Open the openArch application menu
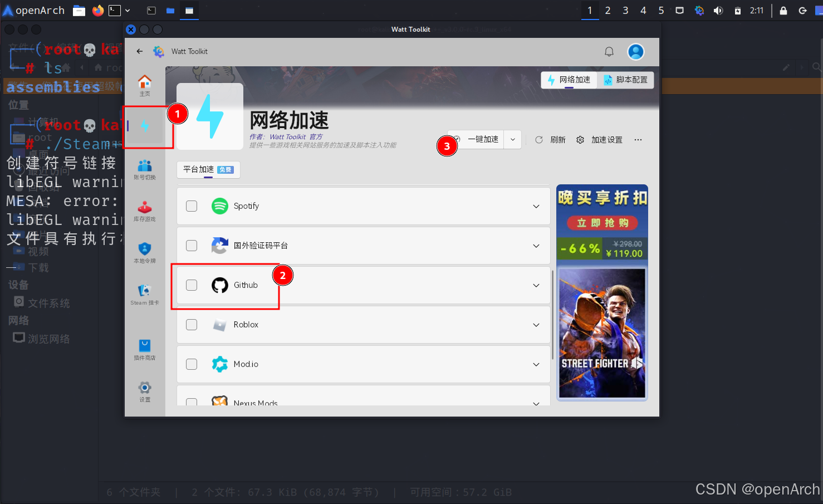Image resolution: width=823 pixels, height=504 pixels. pos(34,11)
